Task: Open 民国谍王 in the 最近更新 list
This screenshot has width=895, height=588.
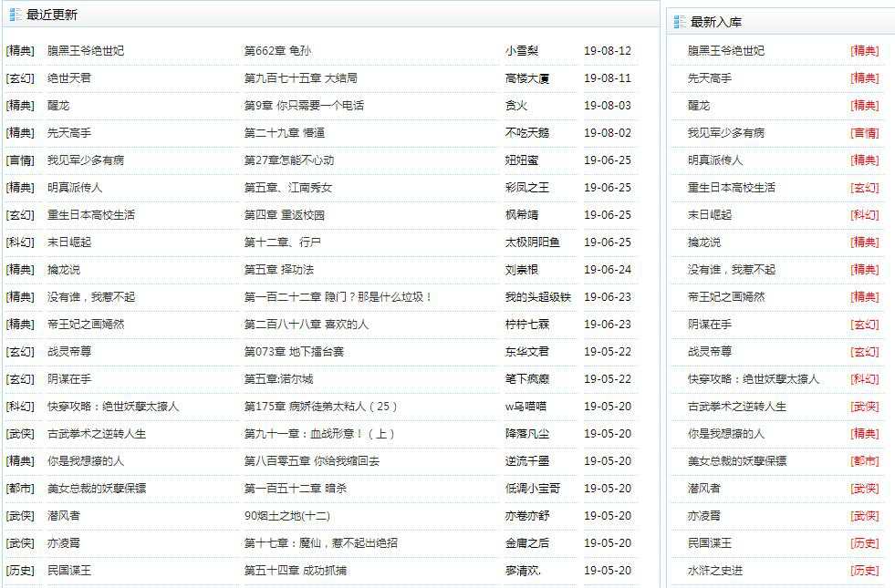Action: coord(69,571)
